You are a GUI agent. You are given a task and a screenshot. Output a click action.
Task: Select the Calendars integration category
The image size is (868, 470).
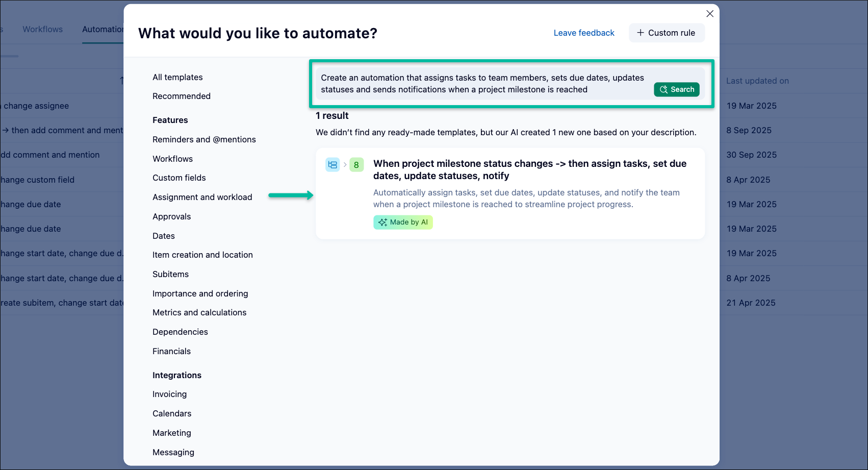click(172, 414)
